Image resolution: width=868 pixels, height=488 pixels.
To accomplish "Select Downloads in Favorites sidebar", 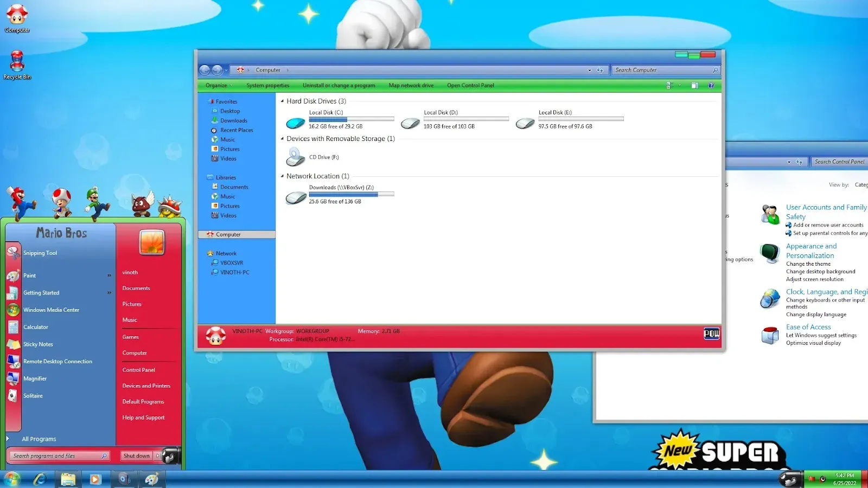I will coord(233,121).
